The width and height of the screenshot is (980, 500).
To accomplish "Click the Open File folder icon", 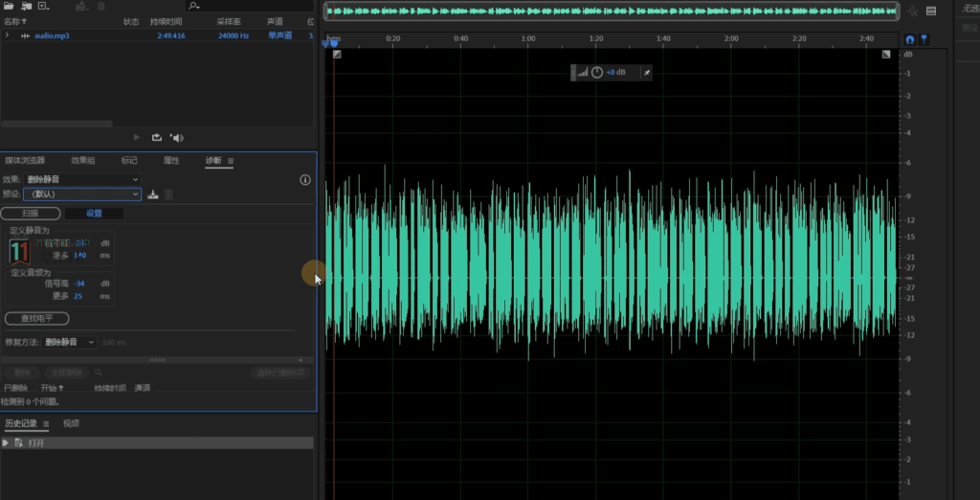I will click(10, 6).
